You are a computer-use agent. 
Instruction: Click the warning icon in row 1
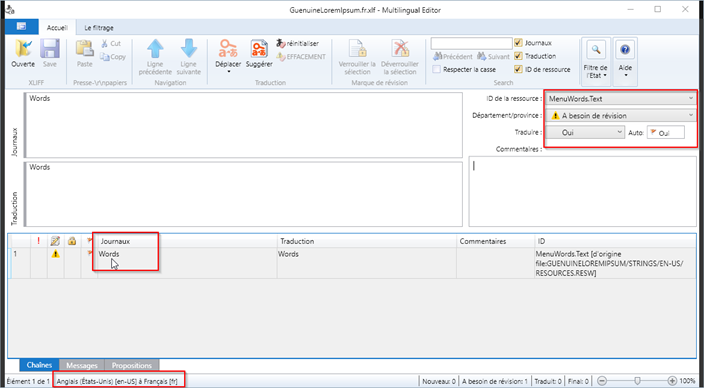click(x=55, y=254)
